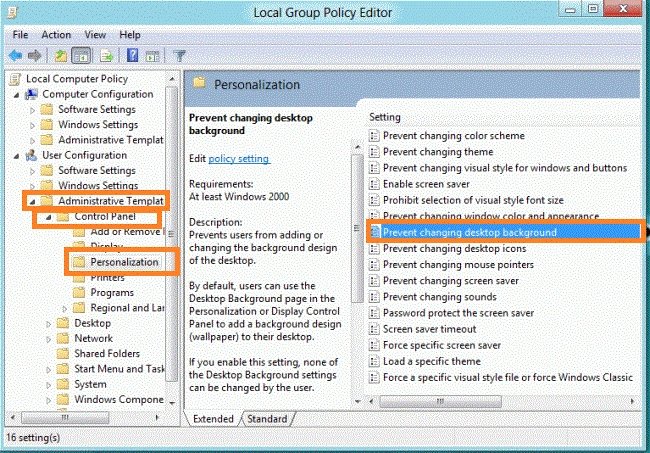Image resolution: width=650 pixels, height=453 pixels.
Task: Select Prevent changing visual style for windows
Action: pyautogui.click(x=505, y=168)
